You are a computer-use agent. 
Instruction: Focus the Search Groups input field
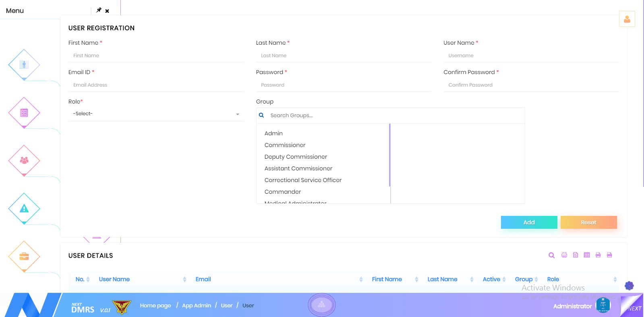(395, 116)
